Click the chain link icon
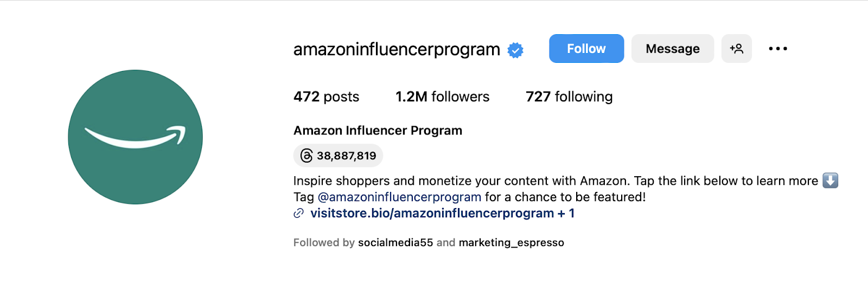 (x=298, y=214)
